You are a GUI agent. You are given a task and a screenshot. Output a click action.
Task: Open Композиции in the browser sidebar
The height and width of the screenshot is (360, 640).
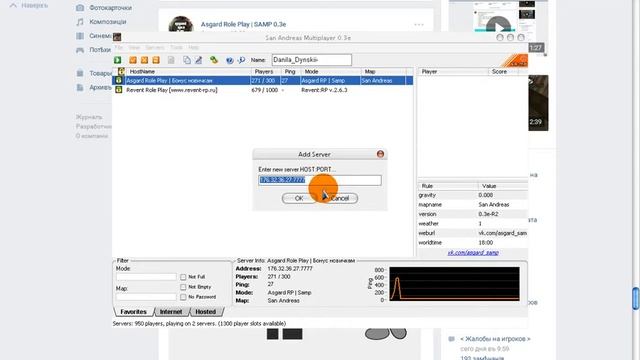tap(108, 22)
